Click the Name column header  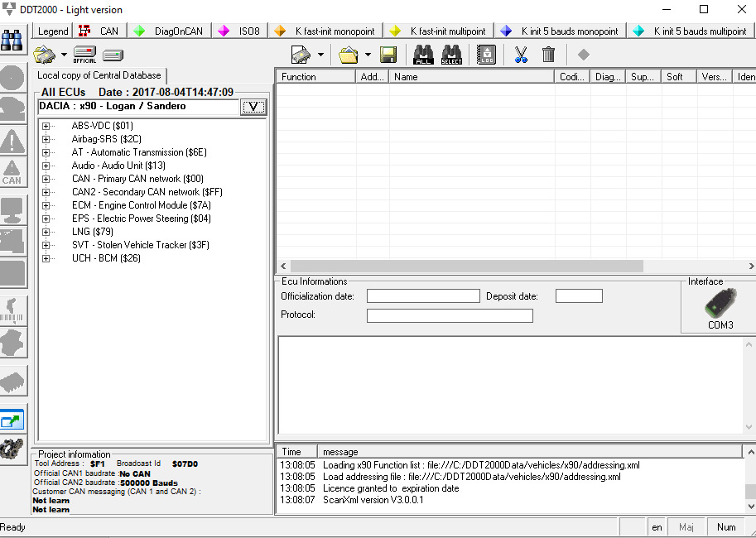coord(472,77)
